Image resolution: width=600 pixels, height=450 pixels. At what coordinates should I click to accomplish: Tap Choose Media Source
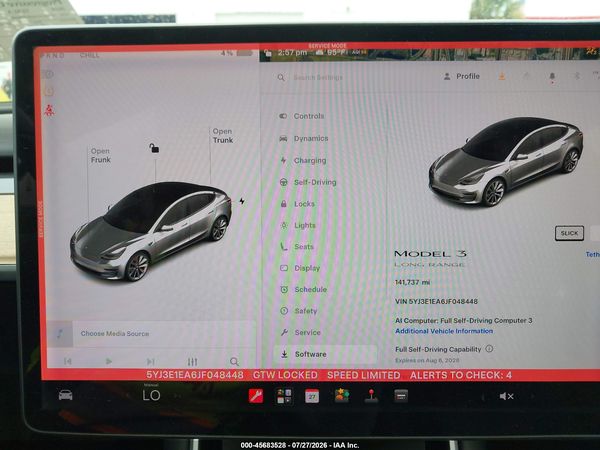pyautogui.click(x=115, y=334)
